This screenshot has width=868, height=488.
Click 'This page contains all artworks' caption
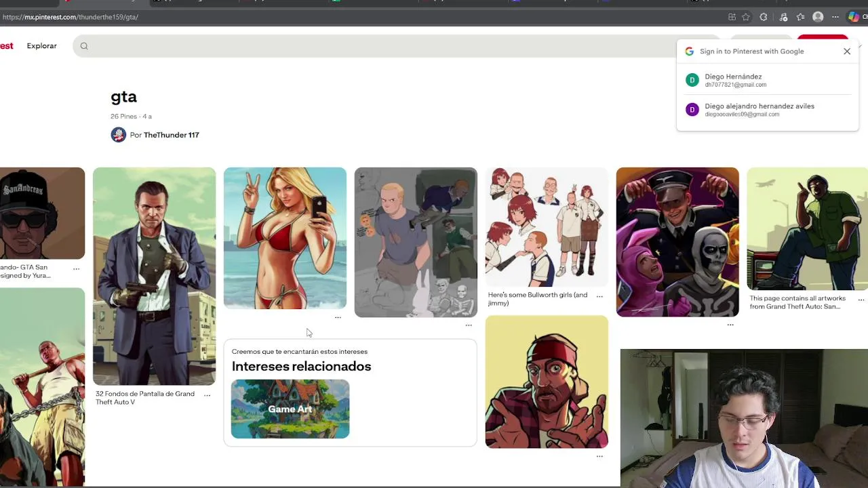tap(797, 302)
